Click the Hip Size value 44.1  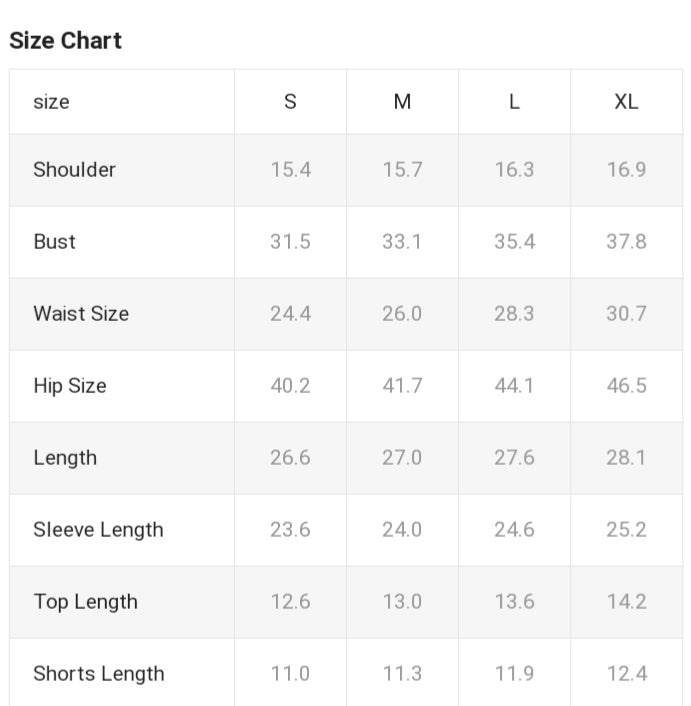pyautogui.click(x=514, y=386)
